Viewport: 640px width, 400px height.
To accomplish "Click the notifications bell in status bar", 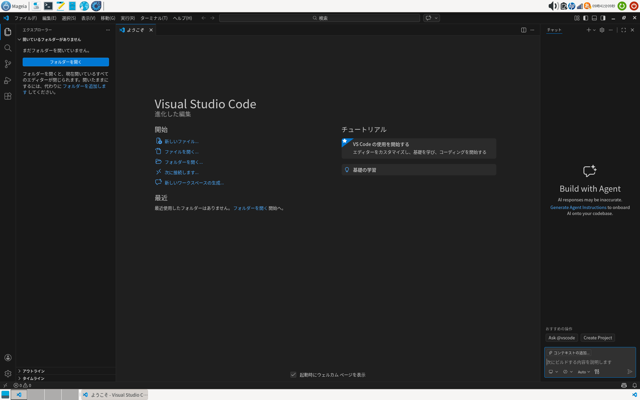I will 634,385.
